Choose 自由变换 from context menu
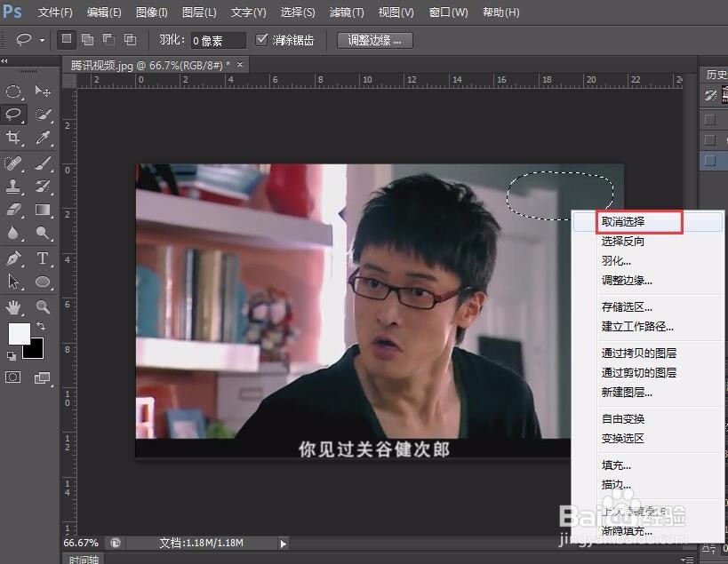728x564 pixels. pyautogui.click(x=649, y=419)
